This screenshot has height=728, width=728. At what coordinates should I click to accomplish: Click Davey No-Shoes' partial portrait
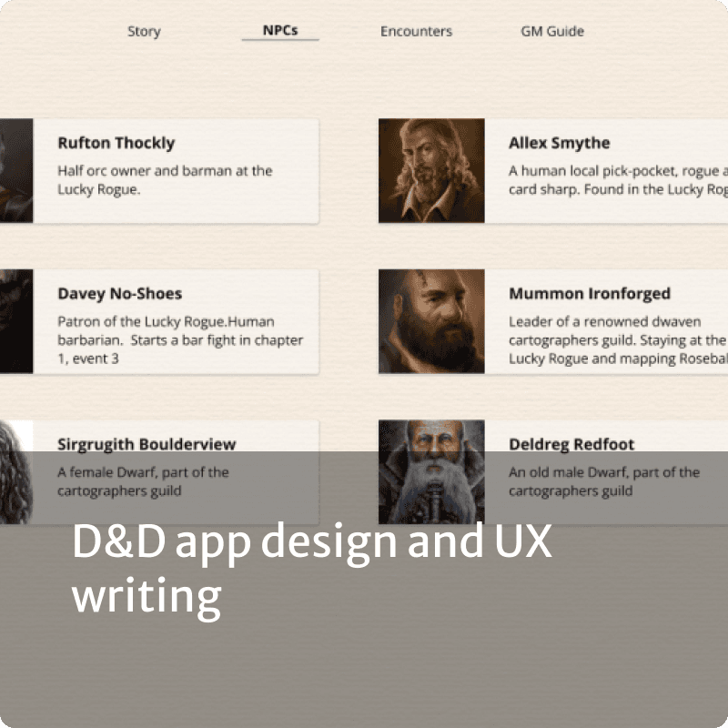pos(16,321)
